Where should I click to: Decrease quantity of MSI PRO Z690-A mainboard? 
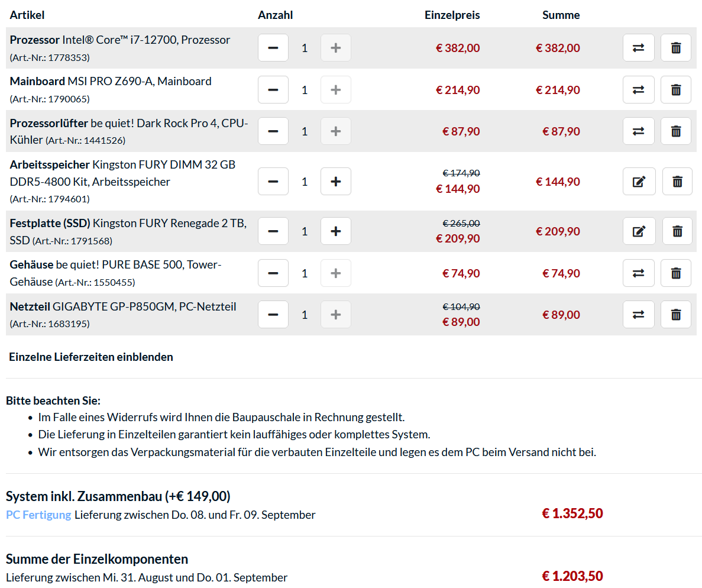click(x=273, y=90)
